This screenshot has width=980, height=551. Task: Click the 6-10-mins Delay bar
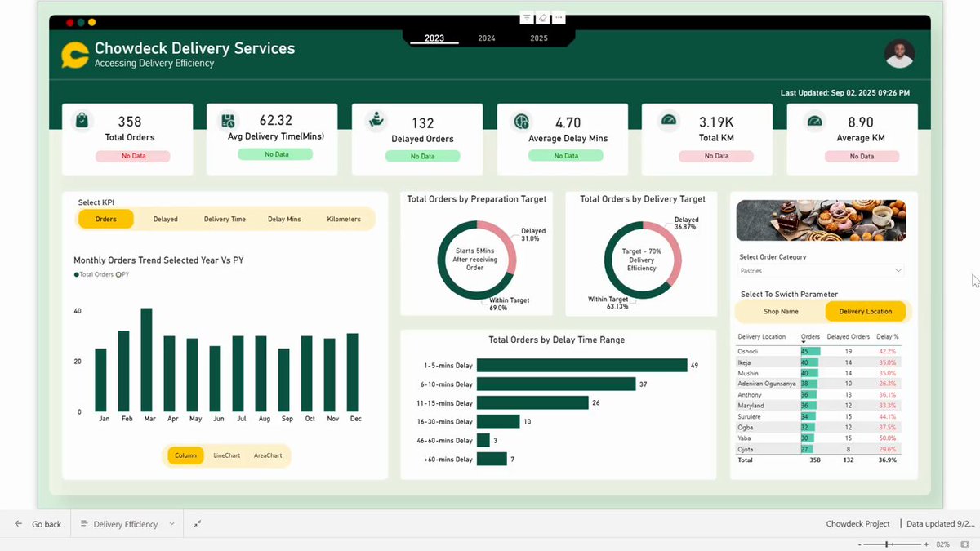click(x=556, y=384)
